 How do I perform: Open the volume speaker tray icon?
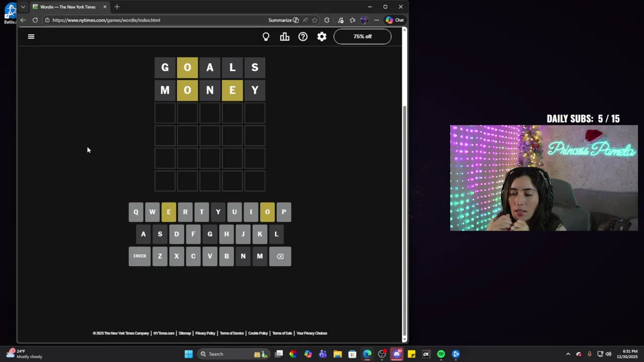(608, 354)
